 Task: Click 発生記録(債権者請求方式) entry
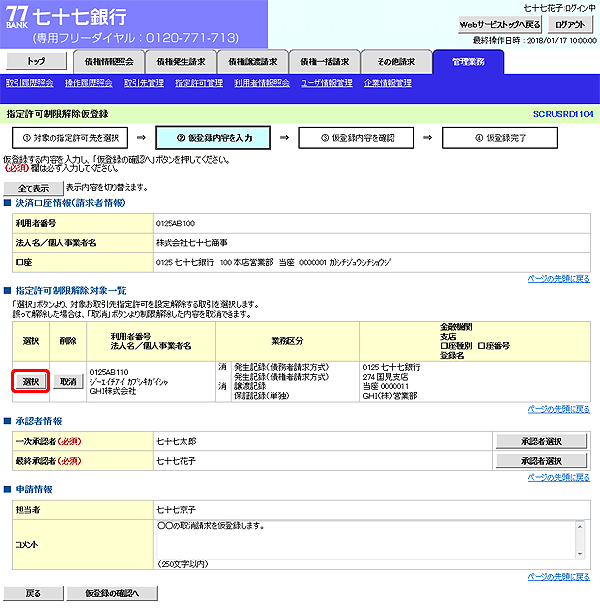pyautogui.click(x=282, y=377)
